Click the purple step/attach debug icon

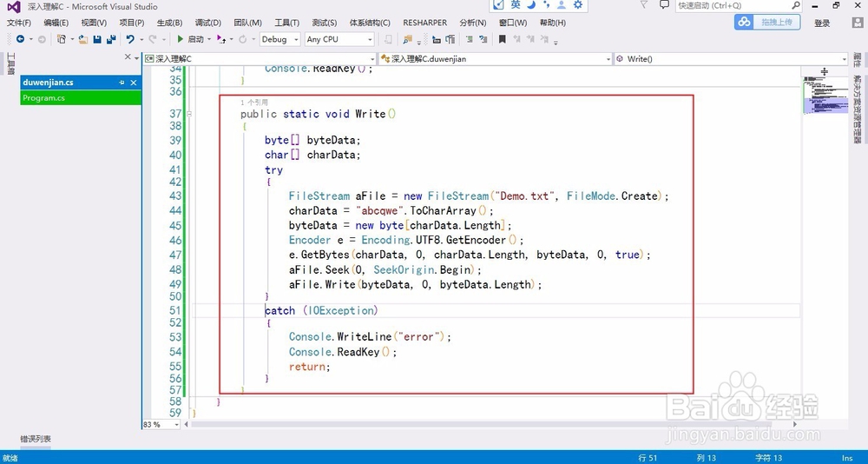(x=220, y=39)
